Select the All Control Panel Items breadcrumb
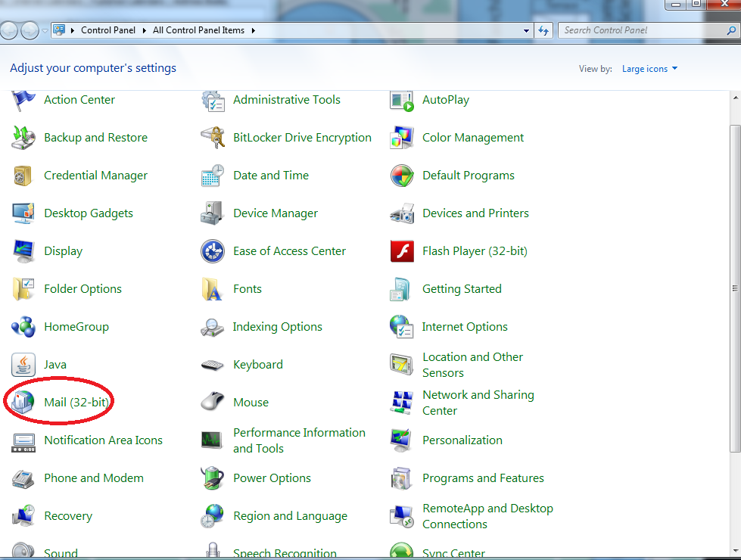 (x=198, y=30)
